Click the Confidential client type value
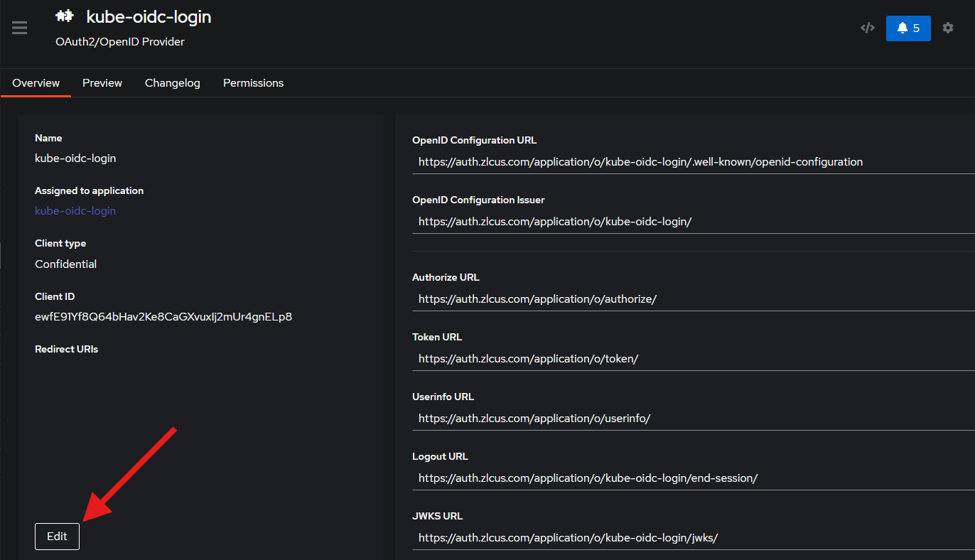The image size is (975, 560). tap(65, 264)
